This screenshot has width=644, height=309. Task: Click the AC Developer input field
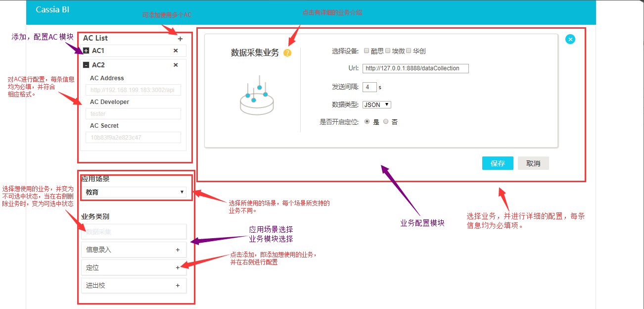click(x=133, y=114)
